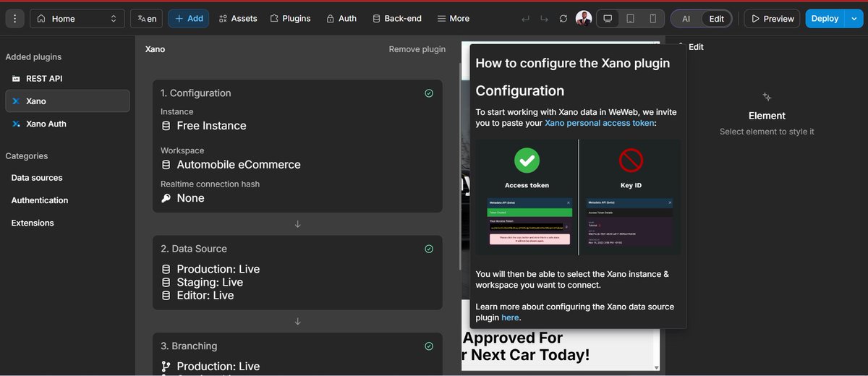Click the access token tutorial image

point(578,197)
